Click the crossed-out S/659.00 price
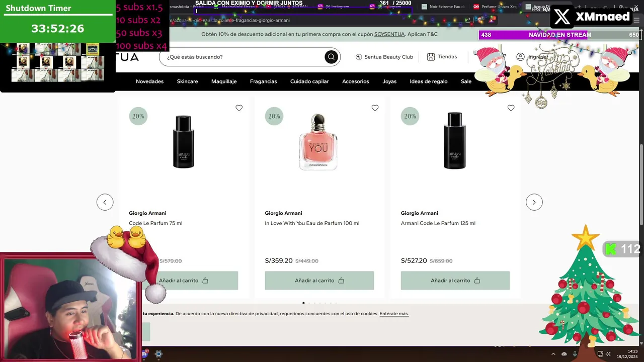Viewport: 644px width, 362px height. (x=441, y=261)
